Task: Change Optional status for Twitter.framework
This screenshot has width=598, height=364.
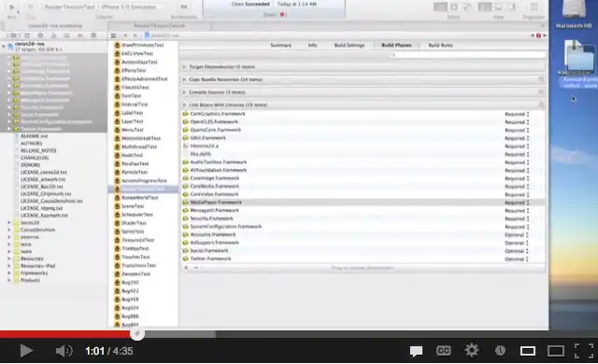Action: [517, 259]
